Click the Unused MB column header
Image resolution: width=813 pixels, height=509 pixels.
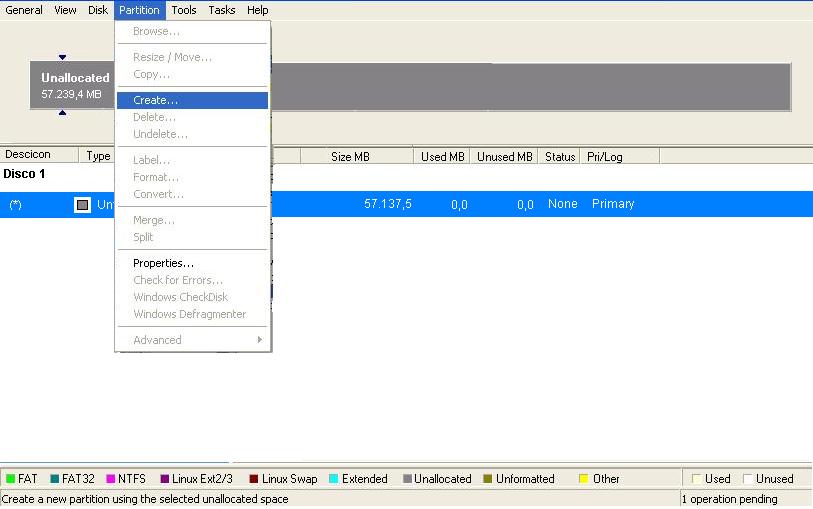[x=504, y=156]
